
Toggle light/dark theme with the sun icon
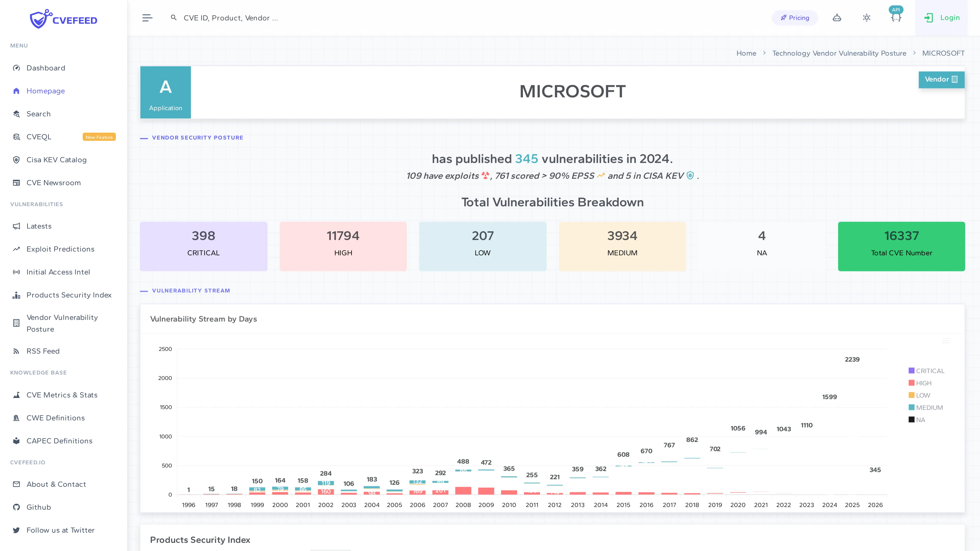click(866, 18)
